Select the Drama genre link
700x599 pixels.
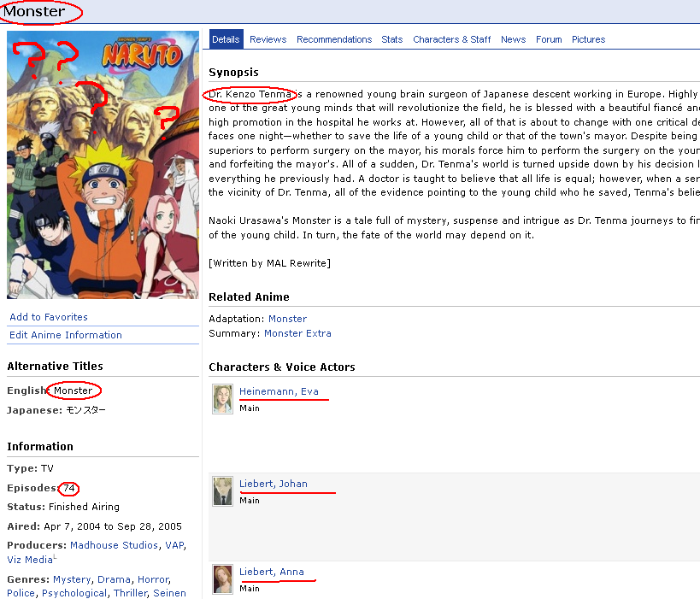pos(114,579)
